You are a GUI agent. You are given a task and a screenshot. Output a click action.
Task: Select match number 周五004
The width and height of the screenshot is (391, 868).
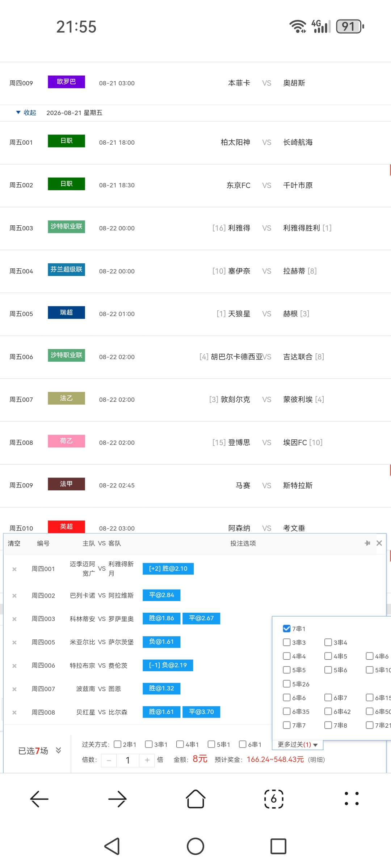[21, 271]
